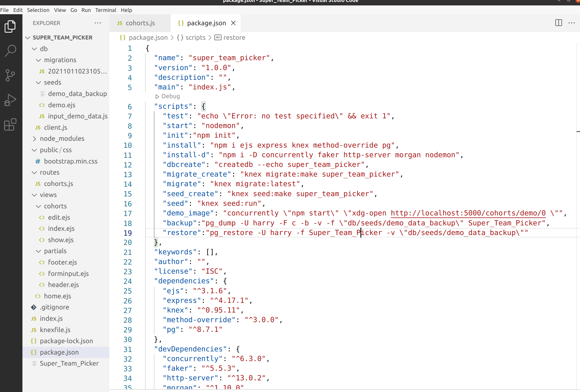Image resolution: width=580 pixels, height=392 pixels.
Task: Switch to the cohorts.js tab
Action: 140,23
